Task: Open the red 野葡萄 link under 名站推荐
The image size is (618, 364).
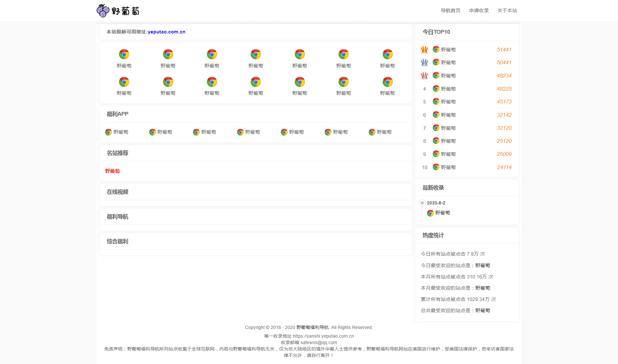Action: click(112, 171)
